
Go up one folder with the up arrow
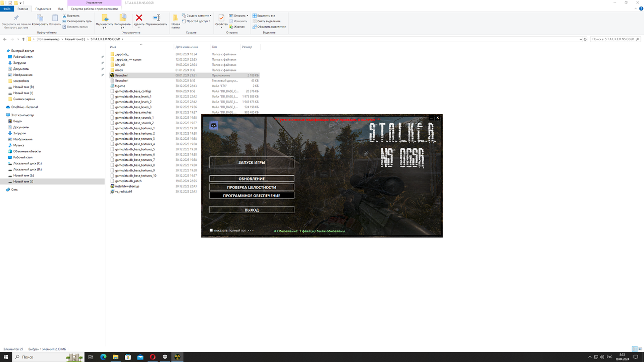[x=23, y=39]
